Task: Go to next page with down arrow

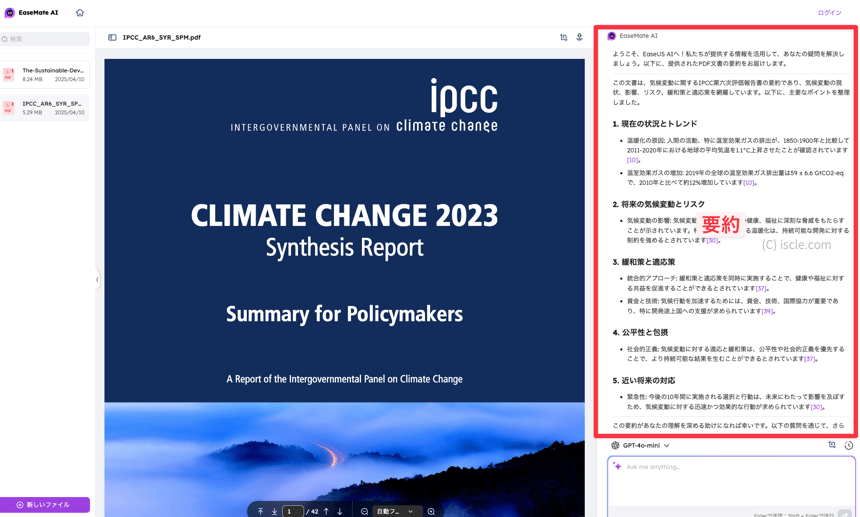Action: (340, 511)
